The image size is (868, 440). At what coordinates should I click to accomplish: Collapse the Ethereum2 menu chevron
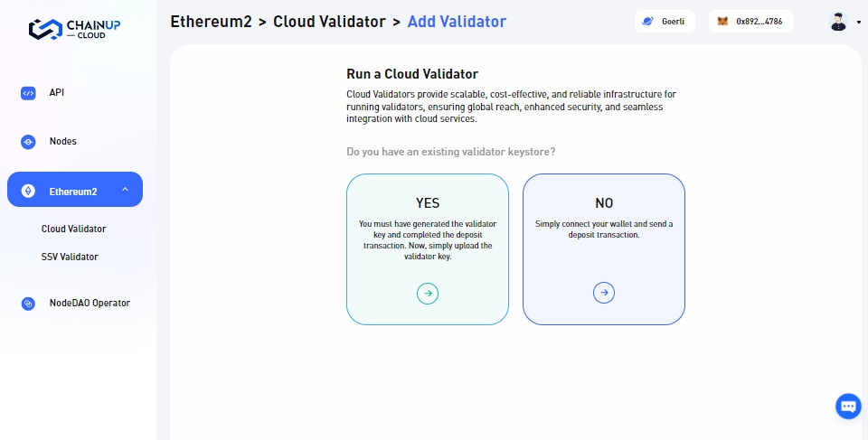(x=125, y=190)
